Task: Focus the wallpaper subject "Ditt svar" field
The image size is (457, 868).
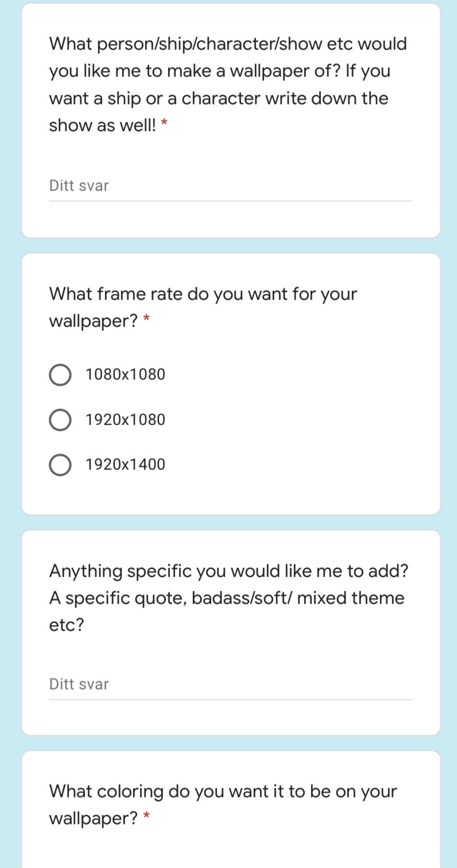Action: (x=230, y=186)
